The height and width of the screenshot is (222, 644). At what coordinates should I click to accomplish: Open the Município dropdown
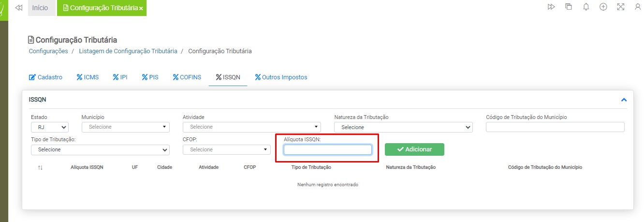click(x=126, y=127)
